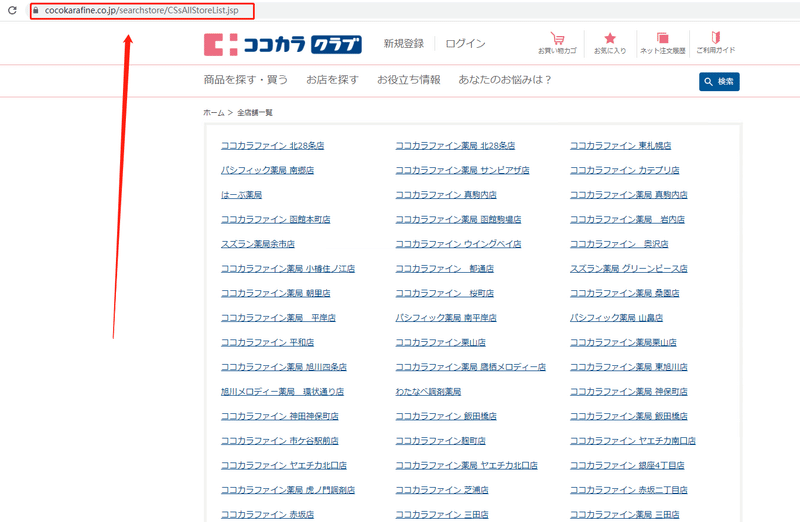Open パシフィック薬局 山鼻店 link

[x=616, y=317]
